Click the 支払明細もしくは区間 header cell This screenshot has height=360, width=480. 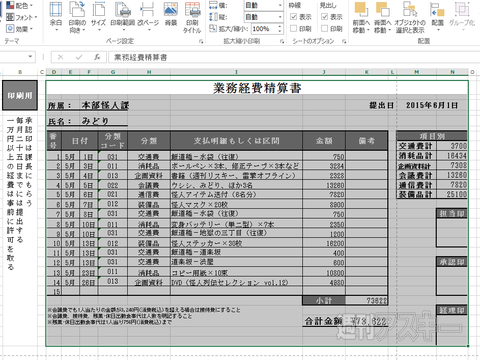pos(236,141)
